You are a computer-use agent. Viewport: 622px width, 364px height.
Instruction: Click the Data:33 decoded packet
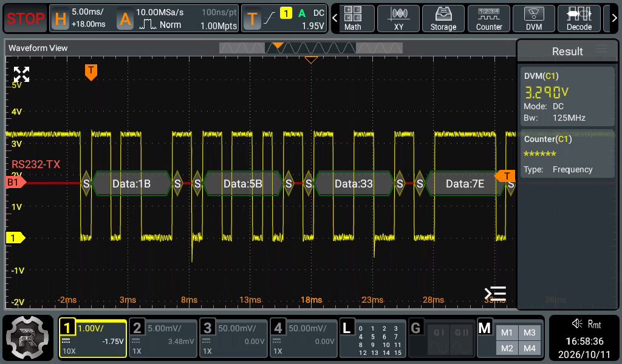354,183
